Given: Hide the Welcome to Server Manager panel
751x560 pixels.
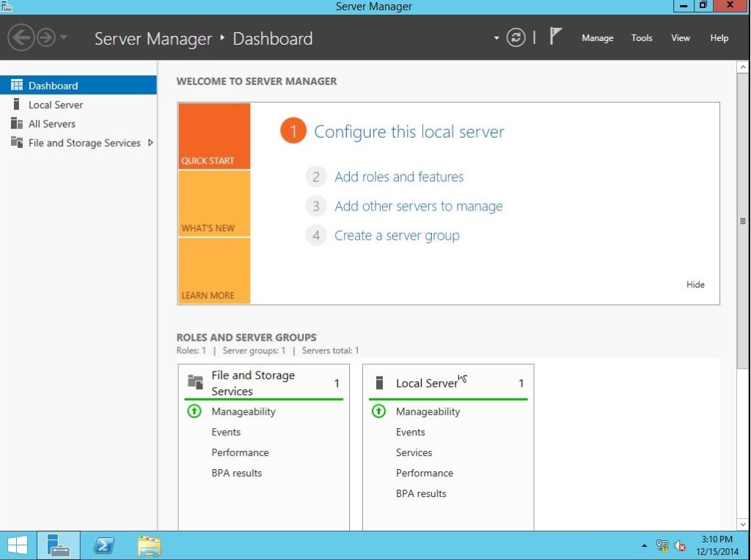Looking at the screenshot, I should (x=695, y=284).
